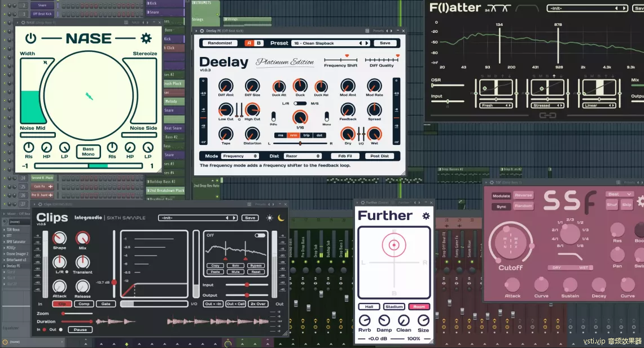Click the Deelay Mod Rate knob
644x348 pixels.
pos(374,86)
